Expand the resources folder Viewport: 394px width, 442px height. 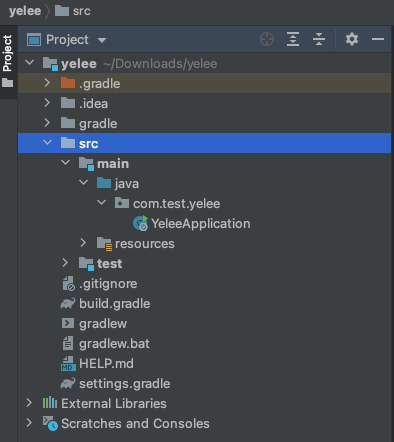[83, 243]
